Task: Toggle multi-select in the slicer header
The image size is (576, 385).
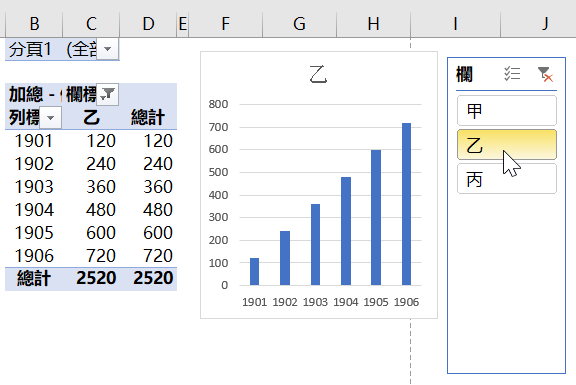Action: 512,74
